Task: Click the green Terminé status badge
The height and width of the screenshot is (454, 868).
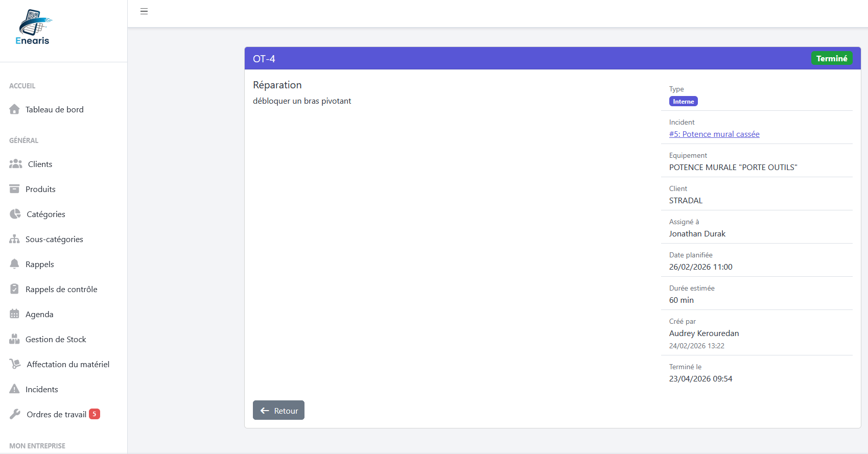Action: pos(832,58)
